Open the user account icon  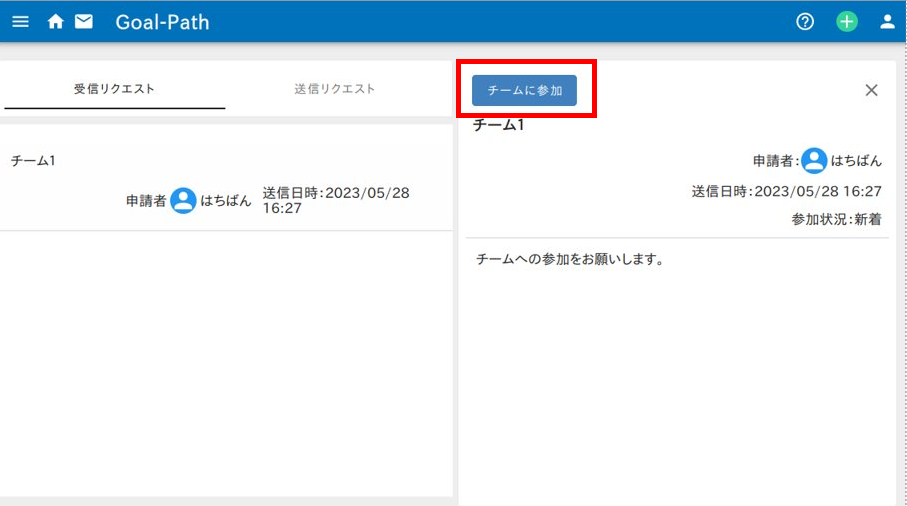click(x=887, y=22)
